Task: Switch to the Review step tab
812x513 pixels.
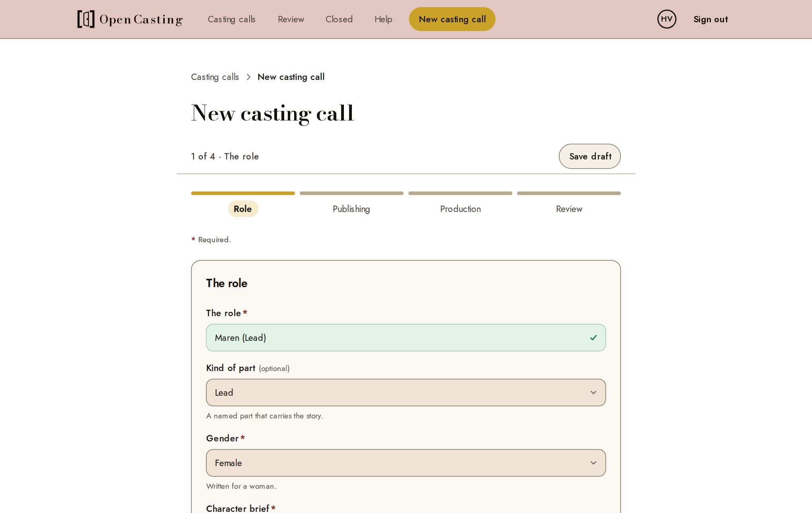Action: pyautogui.click(x=569, y=209)
